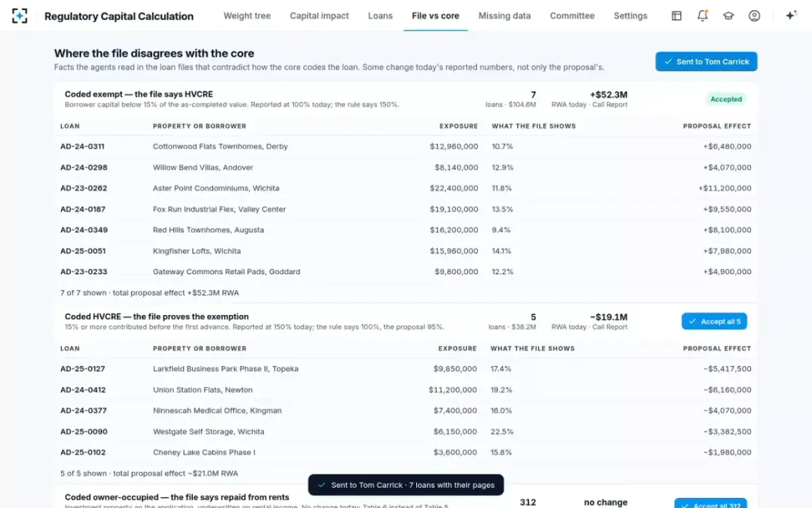Select Kingfisher Lofts, Wichita
Screen dimensions: 812x508
pyautogui.click(x=197, y=251)
